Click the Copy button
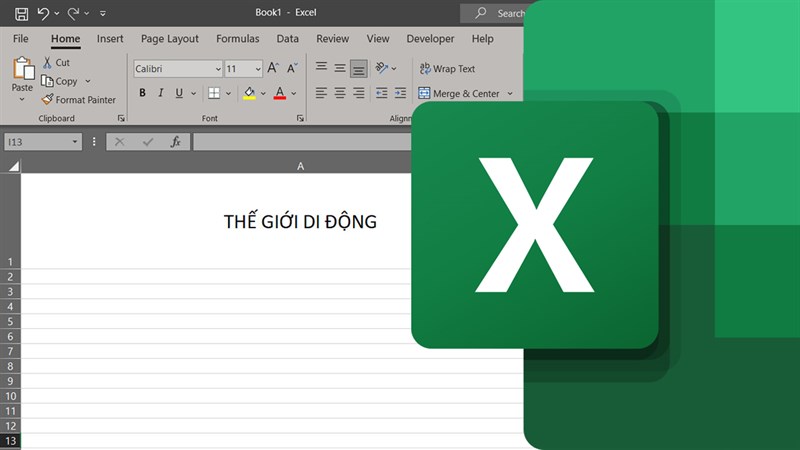 (x=59, y=81)
